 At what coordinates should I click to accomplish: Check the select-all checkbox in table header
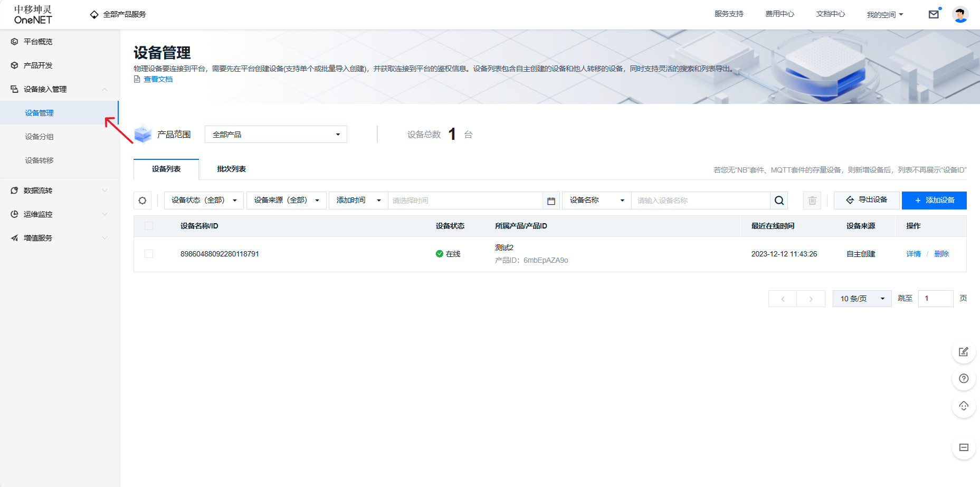point(149,225)
